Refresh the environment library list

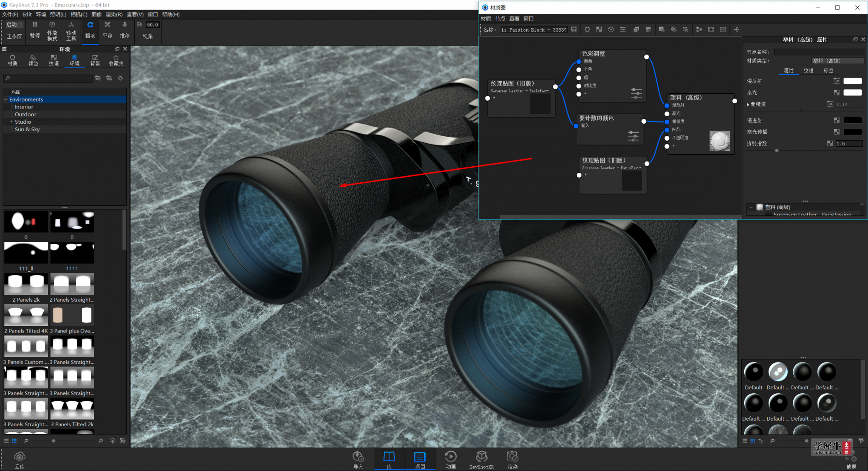coord(120,78)
